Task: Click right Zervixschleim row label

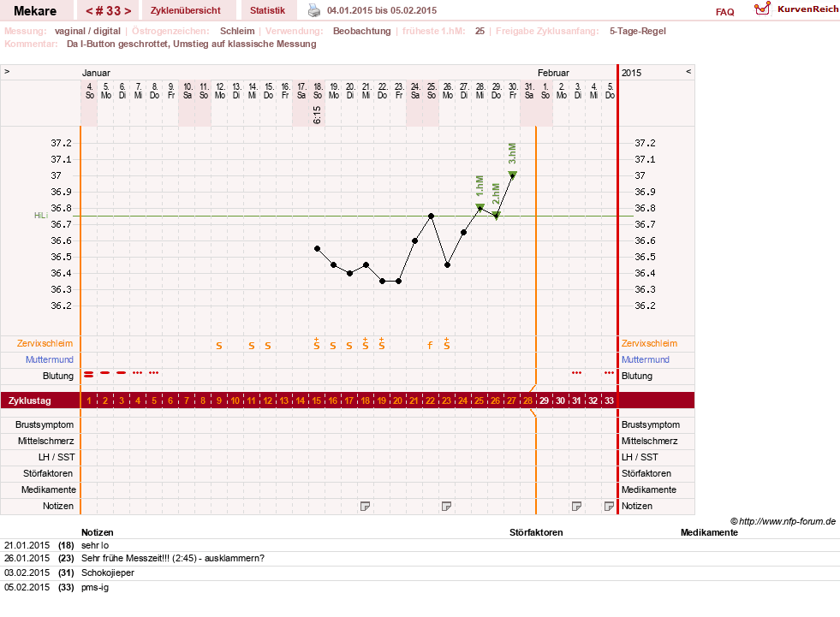Action: coord(649,343)
